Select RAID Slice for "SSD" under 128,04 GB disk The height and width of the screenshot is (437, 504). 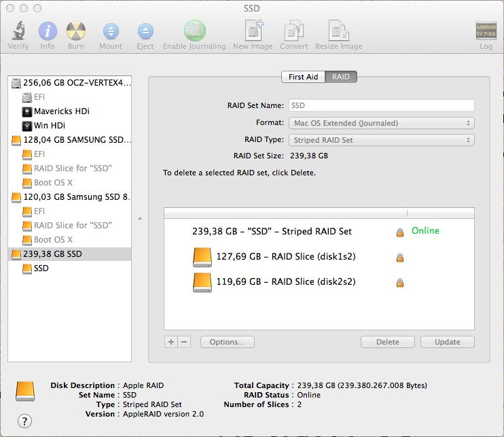click(x=70, y=168)
